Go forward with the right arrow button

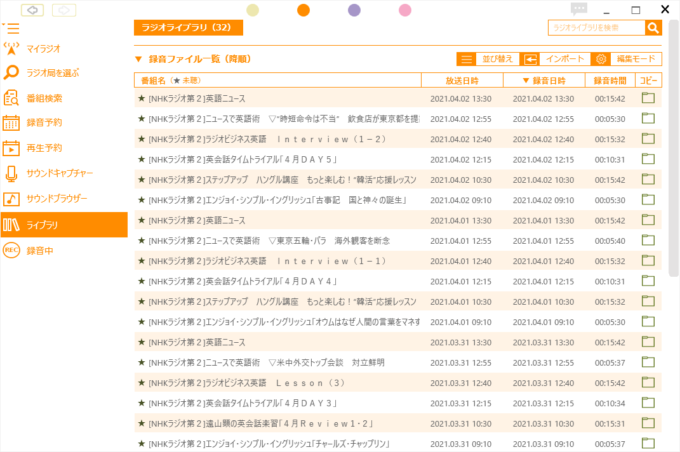click(64, 10)
